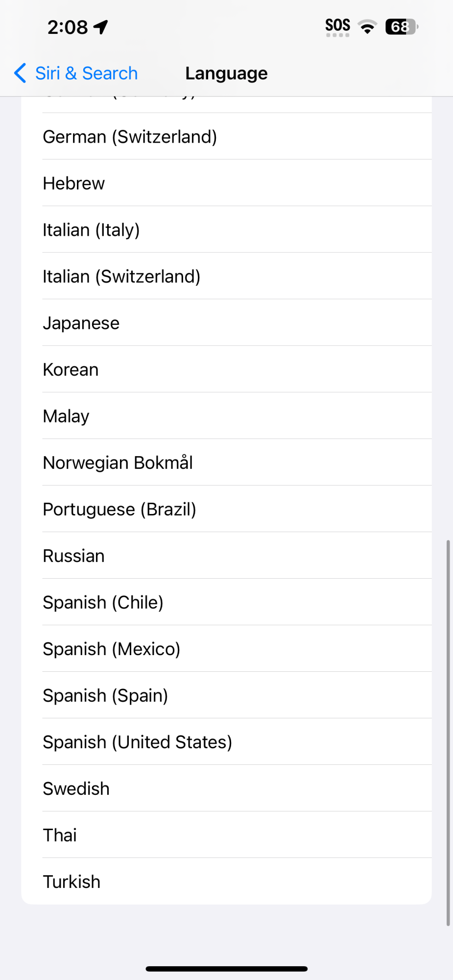Select Norwegian Bokmål
The image size is (453, 980).
tap(118, 463)
